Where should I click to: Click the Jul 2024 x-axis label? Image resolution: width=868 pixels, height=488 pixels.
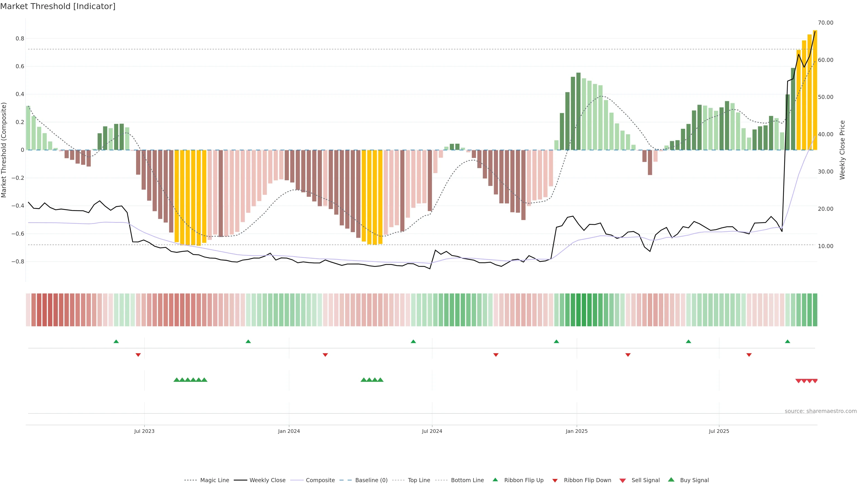(x=432, y=431)
